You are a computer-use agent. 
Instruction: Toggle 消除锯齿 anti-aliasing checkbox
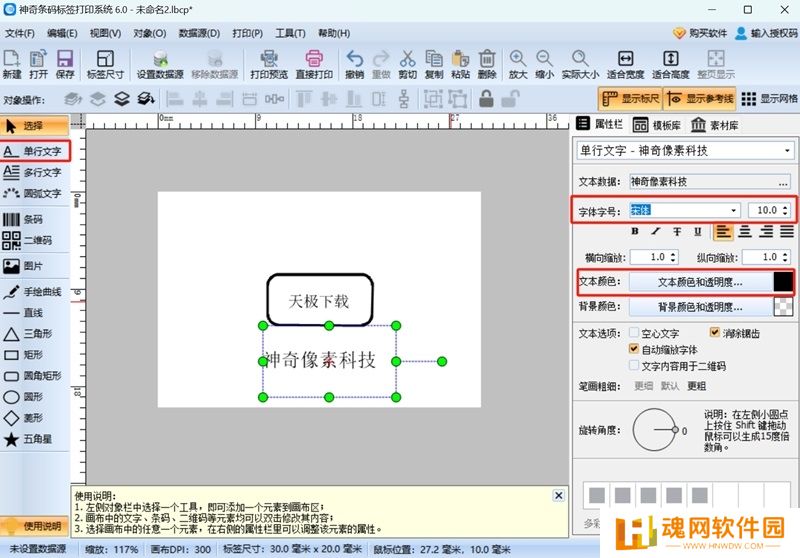(715, 333)
